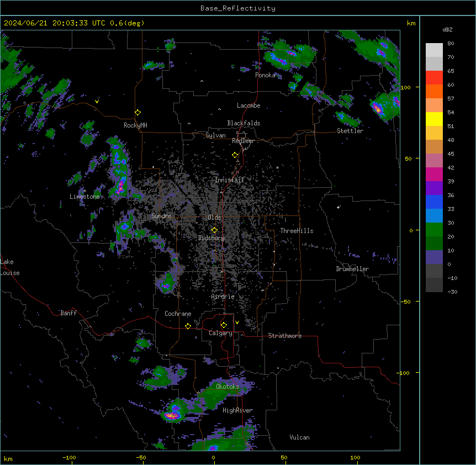Pick the light blue 30-33 dBZ legend swatch
The width and height of the screenshot is (476, 465).
[434, 216]
